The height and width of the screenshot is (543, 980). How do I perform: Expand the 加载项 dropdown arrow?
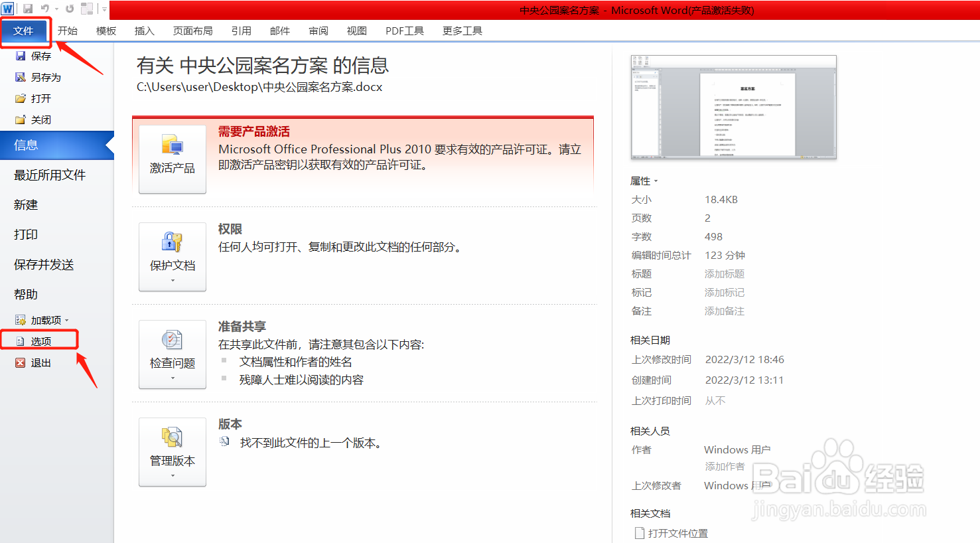(x=67, y=321)
